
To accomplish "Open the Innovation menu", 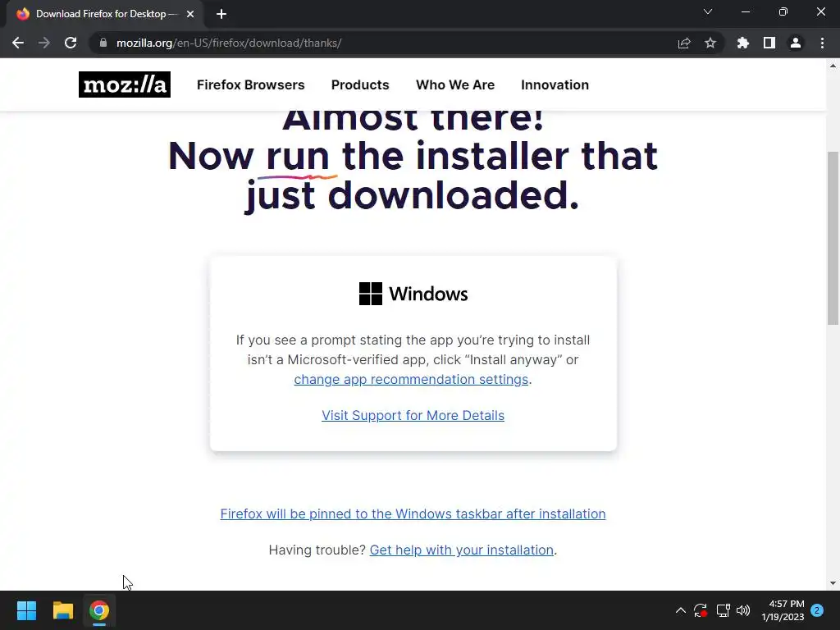I will [x=555, y=84].
